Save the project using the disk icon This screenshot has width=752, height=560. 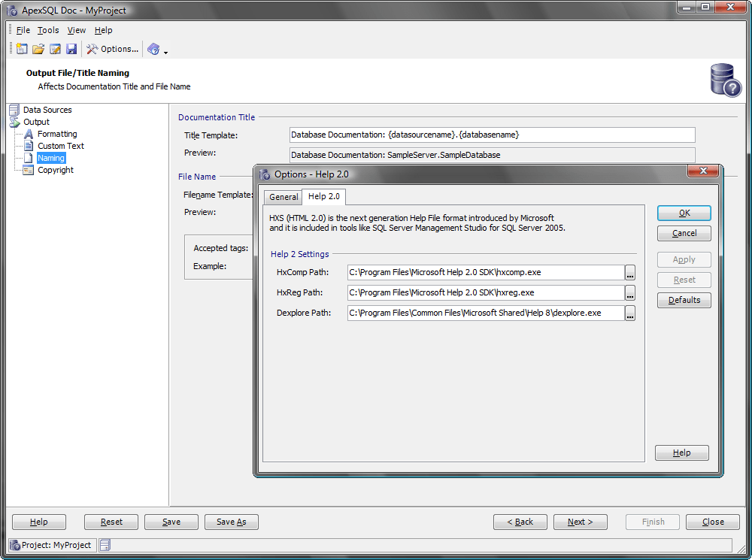click(x=71, y=48)
